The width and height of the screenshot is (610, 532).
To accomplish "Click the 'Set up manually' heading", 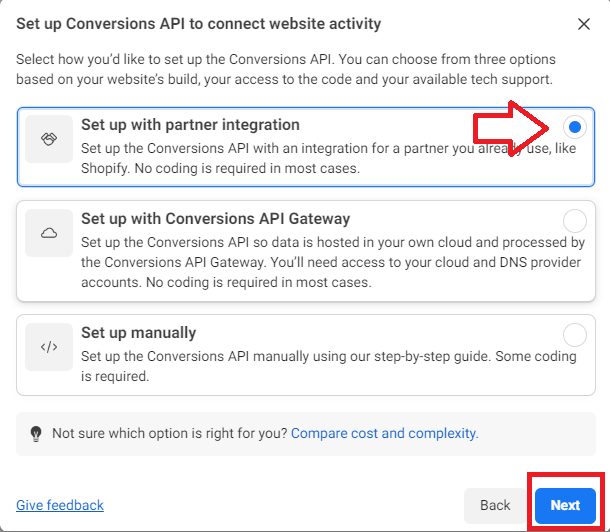I will click(x=138, y=333).
